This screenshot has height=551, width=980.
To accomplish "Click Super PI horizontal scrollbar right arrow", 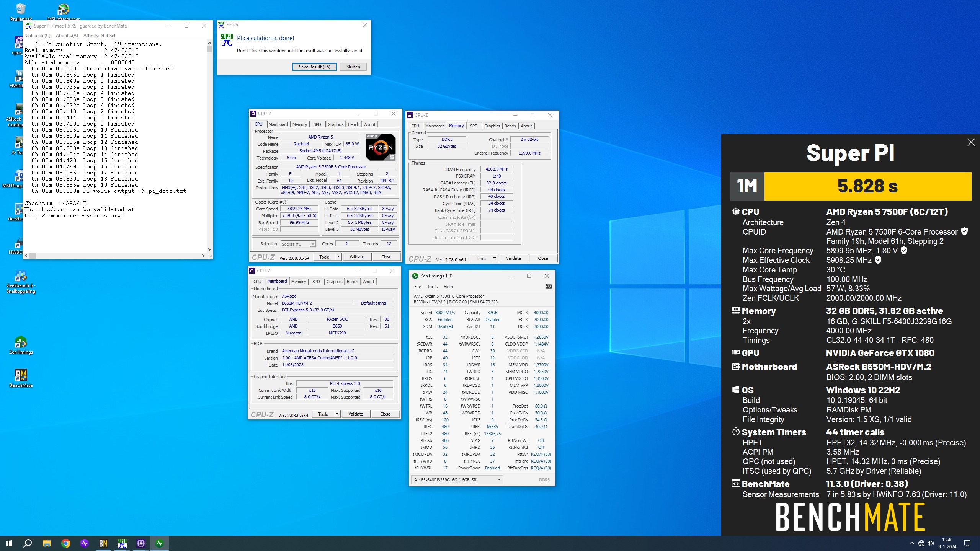I will click(203, 256).
